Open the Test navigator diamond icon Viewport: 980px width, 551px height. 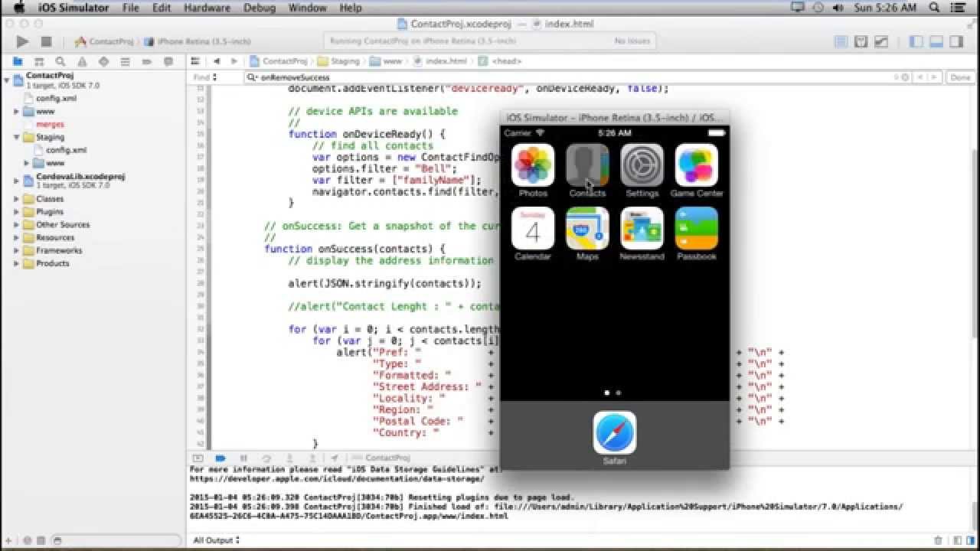[x=103, y=61]
